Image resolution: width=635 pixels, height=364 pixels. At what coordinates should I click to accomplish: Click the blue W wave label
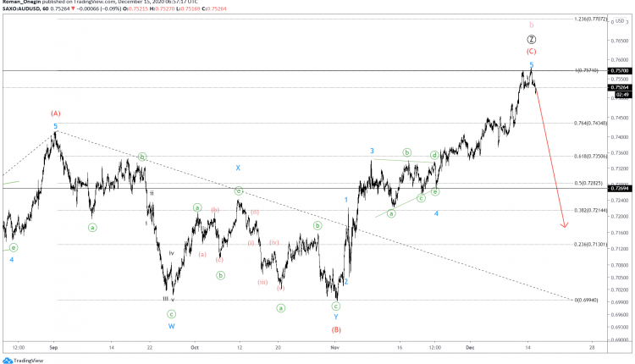(x=171, y=326)
